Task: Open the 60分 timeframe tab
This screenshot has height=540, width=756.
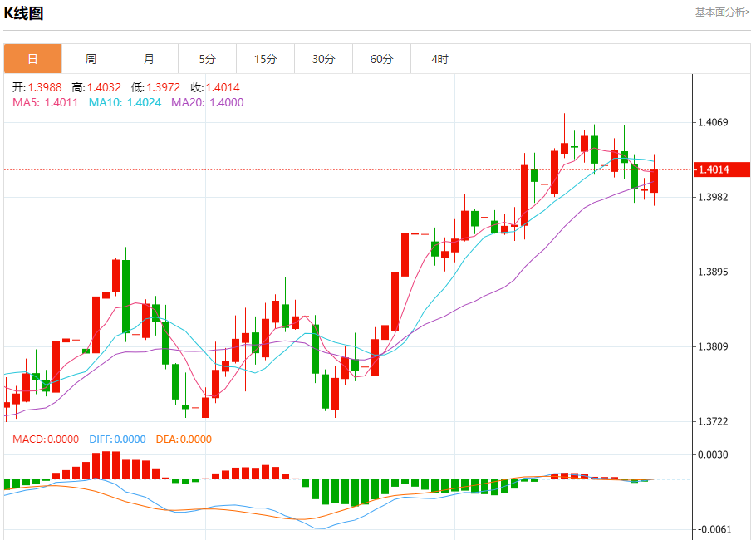Action: coord(381,59)
